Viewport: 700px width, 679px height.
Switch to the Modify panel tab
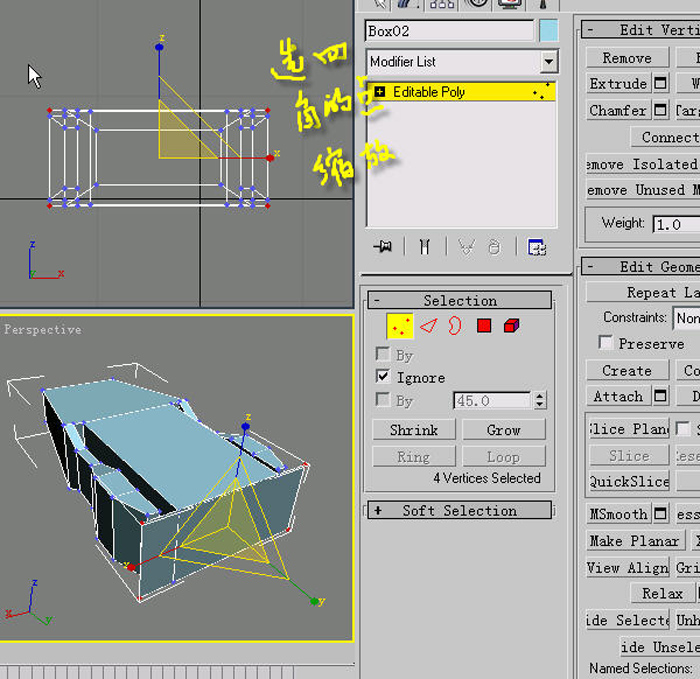(x=408, y=4)
